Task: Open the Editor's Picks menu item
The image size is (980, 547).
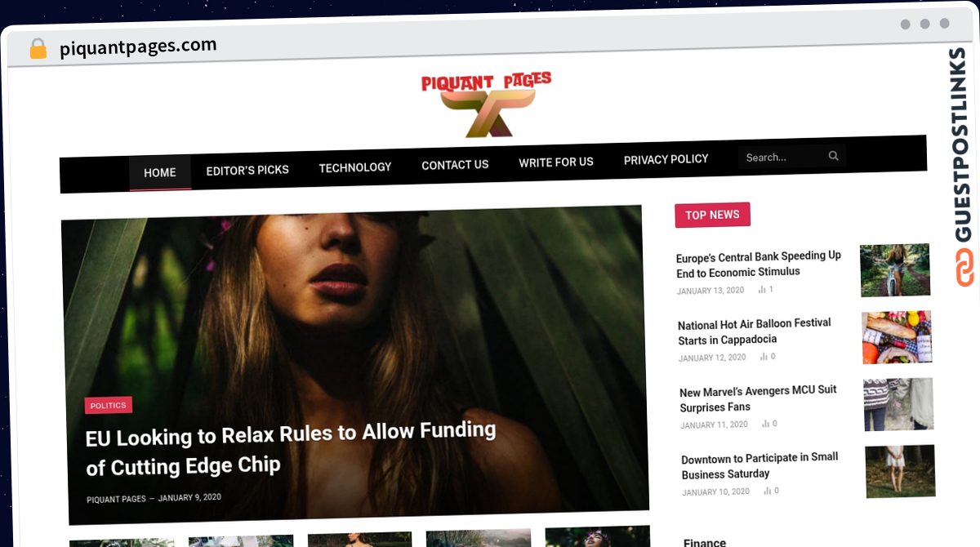Action: 247,170
